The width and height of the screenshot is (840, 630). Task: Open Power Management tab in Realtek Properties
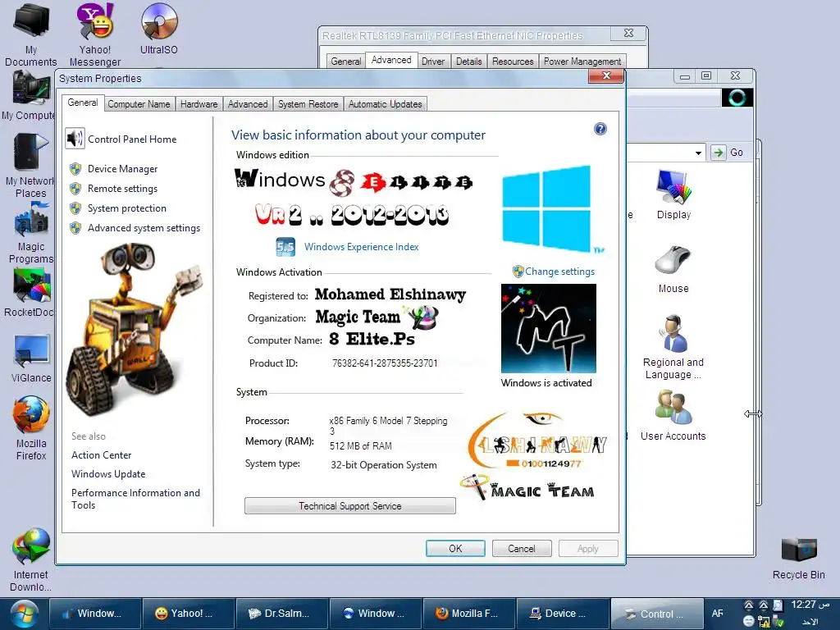(582, 61)
